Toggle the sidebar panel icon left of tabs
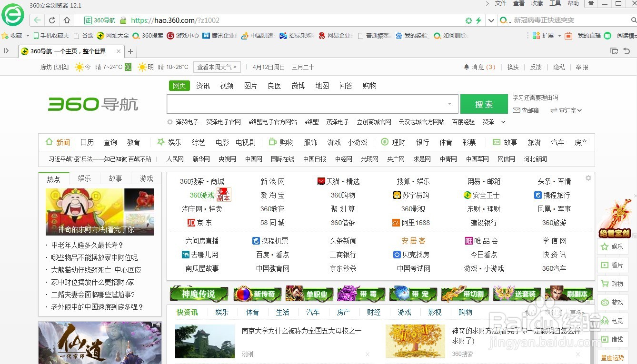 (x=6, y=51)
